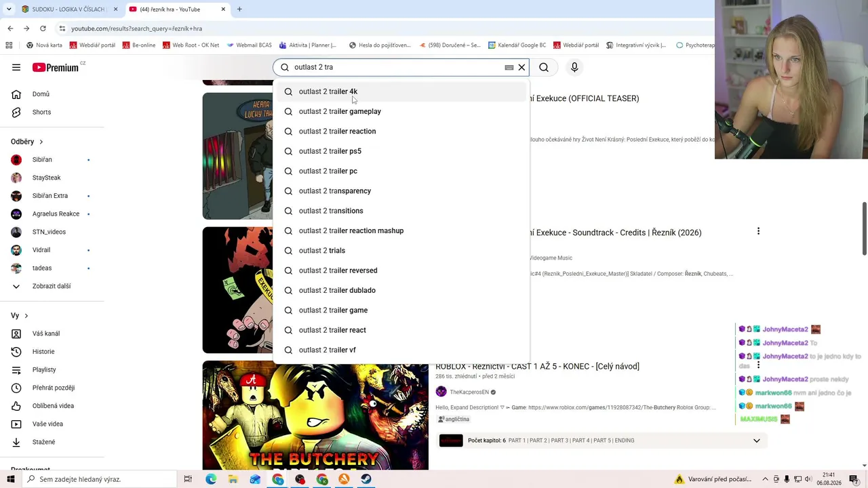Choose suggestion outlast 2 trailer game

(401, 310)
